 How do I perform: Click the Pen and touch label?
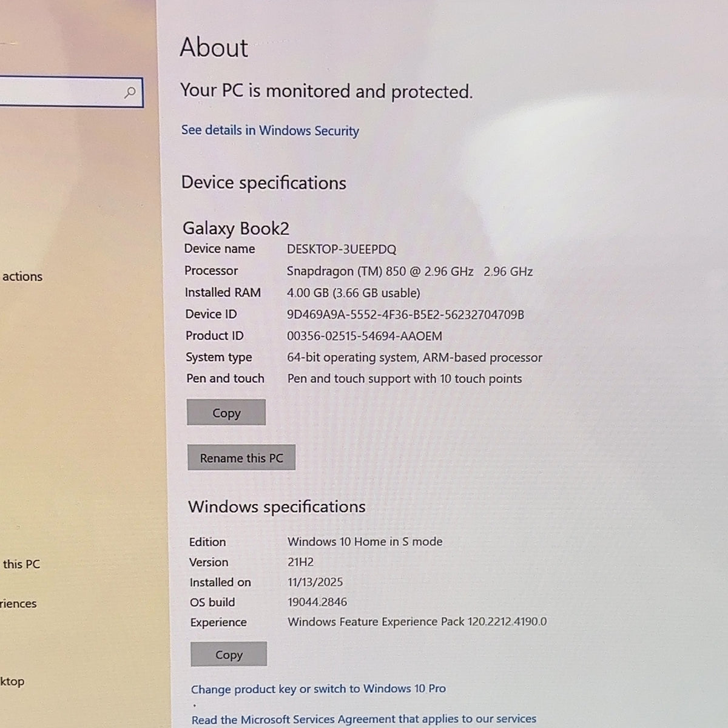click(225, 379)
